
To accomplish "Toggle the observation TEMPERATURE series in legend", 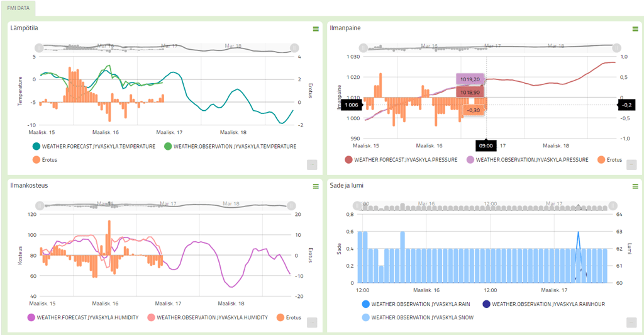I will point(230,146).
